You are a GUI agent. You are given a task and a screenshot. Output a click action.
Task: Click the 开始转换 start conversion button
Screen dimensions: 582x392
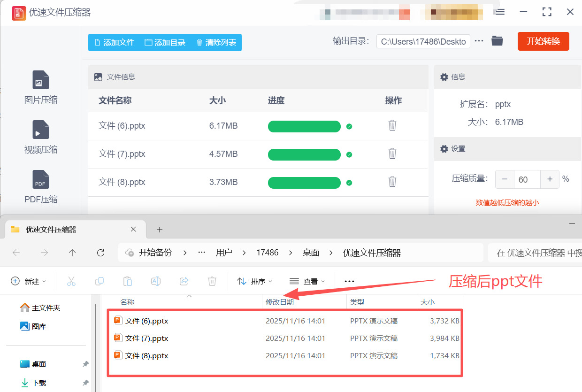(x=544, y=41)
